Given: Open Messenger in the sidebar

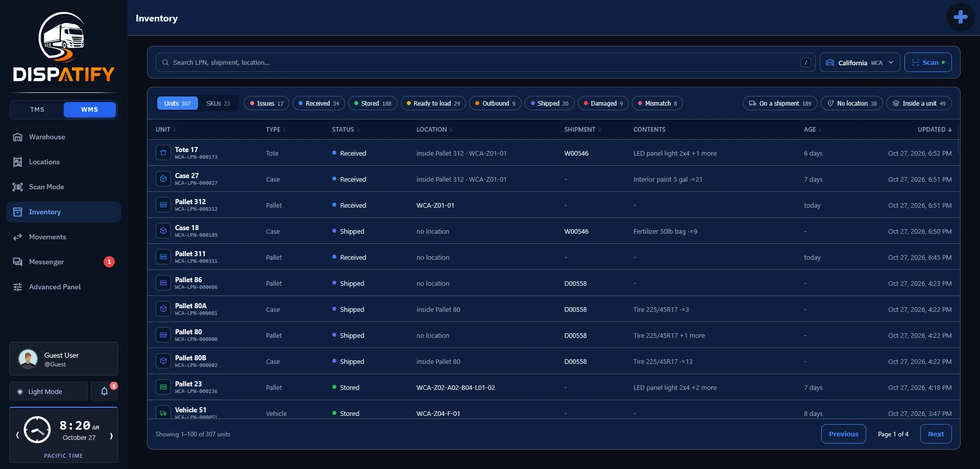Looking at the screenshot, I should (x=63, y=262).
